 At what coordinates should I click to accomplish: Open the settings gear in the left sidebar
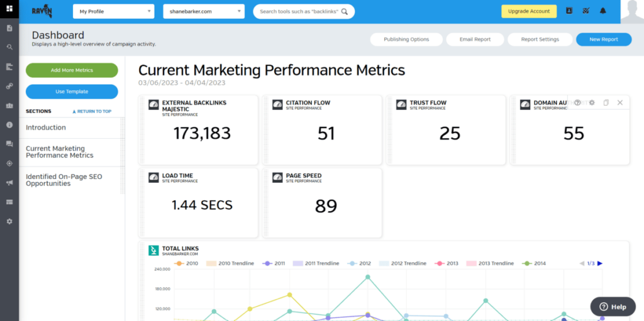9,221
